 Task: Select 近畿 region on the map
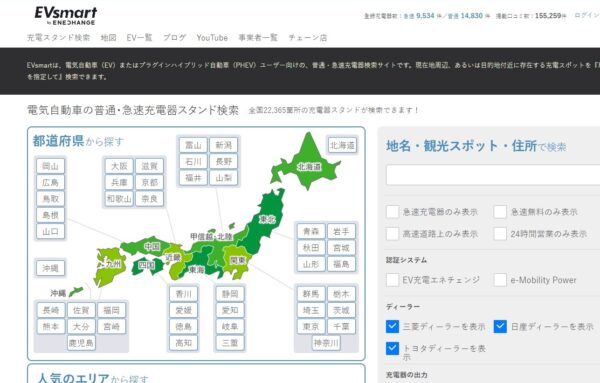[173, 258]
